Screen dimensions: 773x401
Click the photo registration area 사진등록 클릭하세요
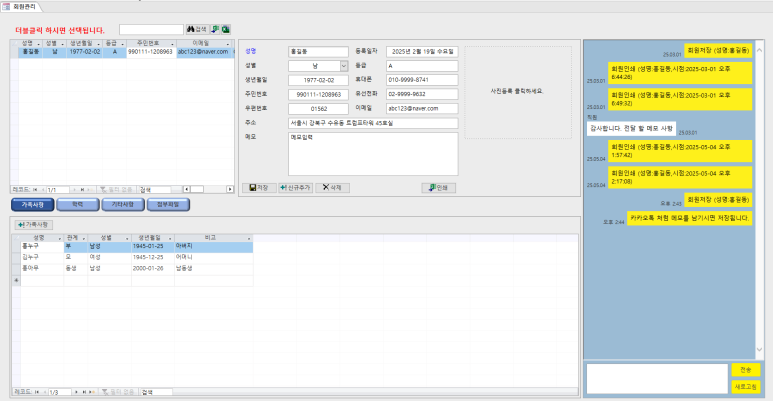tap(518, 91)
